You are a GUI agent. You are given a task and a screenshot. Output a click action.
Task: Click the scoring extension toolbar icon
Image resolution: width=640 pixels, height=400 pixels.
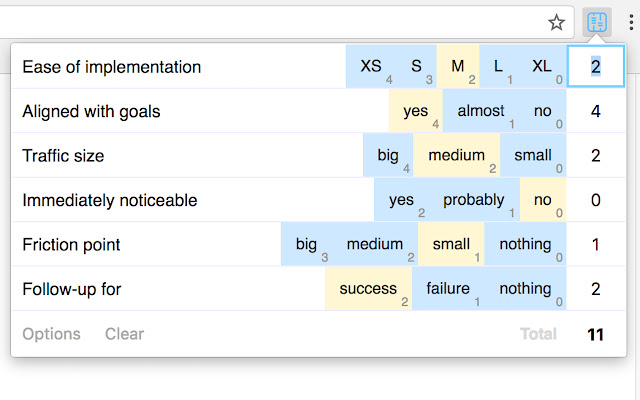tap(596, 22)
